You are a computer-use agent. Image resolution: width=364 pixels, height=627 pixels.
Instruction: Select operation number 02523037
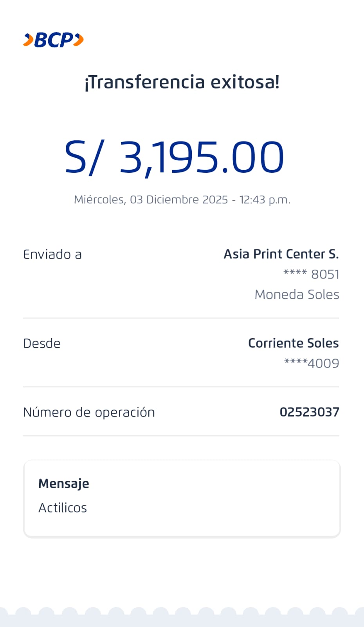[x=309, y=412]
